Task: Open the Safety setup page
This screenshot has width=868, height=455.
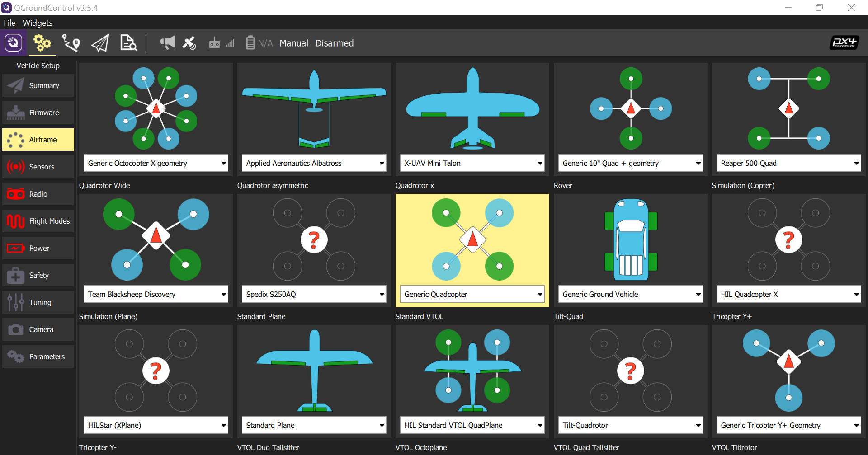Action: coord(38,275)
